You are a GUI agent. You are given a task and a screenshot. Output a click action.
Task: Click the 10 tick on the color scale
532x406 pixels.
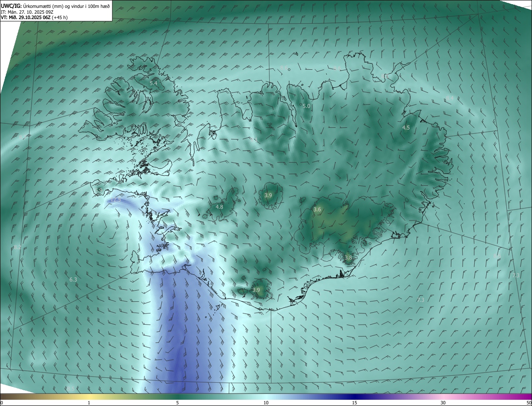pyautogui.click(x=266, y=403)
